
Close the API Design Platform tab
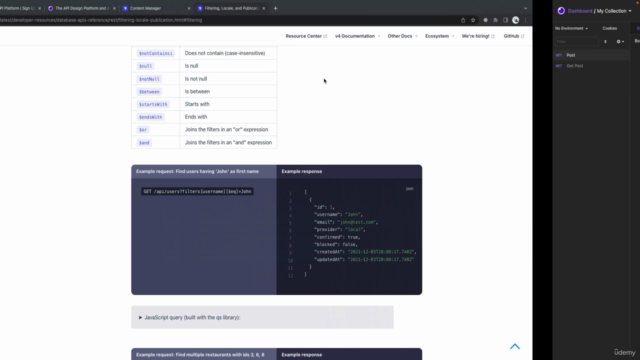(114, 8)
